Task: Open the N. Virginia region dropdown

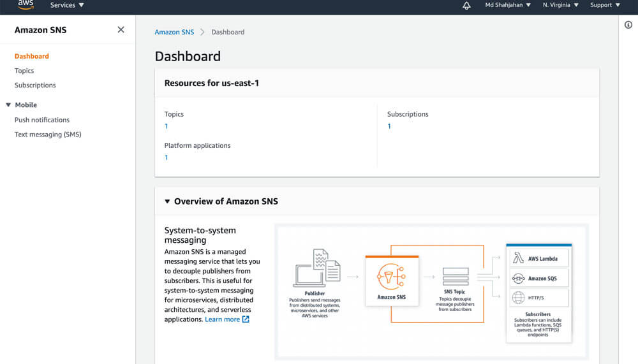Action: (x=560, y=5)
